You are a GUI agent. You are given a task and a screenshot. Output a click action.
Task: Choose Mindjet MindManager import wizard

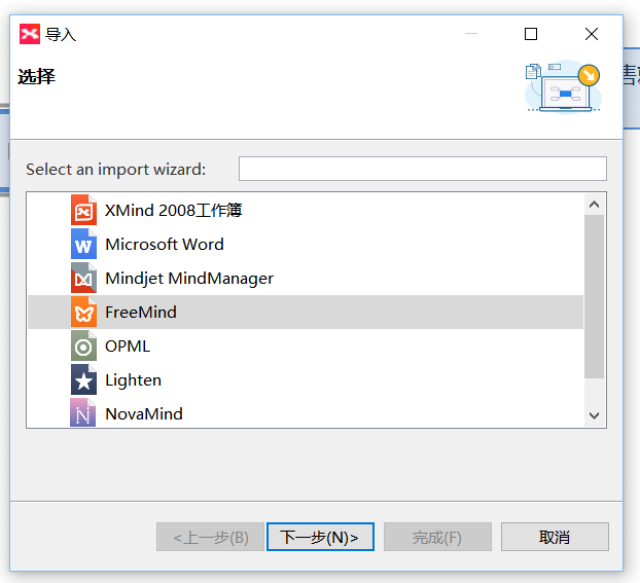click(189, 279)
